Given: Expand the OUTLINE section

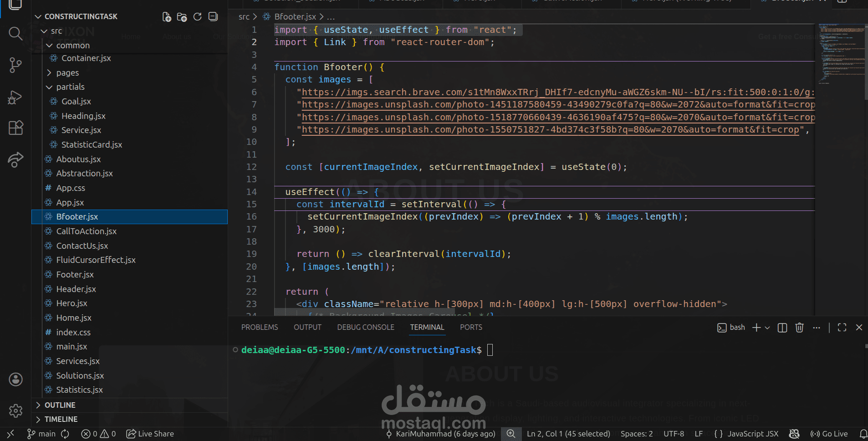Looking at the screenshot, I should (x=129, y=405).
